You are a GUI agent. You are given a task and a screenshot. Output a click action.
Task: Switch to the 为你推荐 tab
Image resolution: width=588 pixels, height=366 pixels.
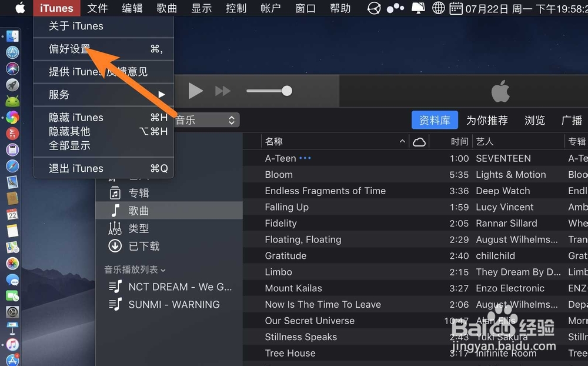(487, 120)
